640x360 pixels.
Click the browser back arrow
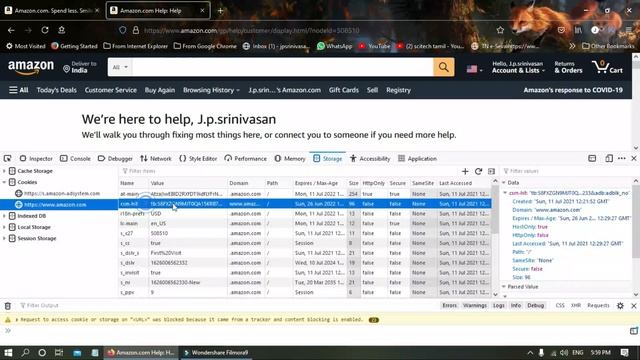(x=11, y=30)
